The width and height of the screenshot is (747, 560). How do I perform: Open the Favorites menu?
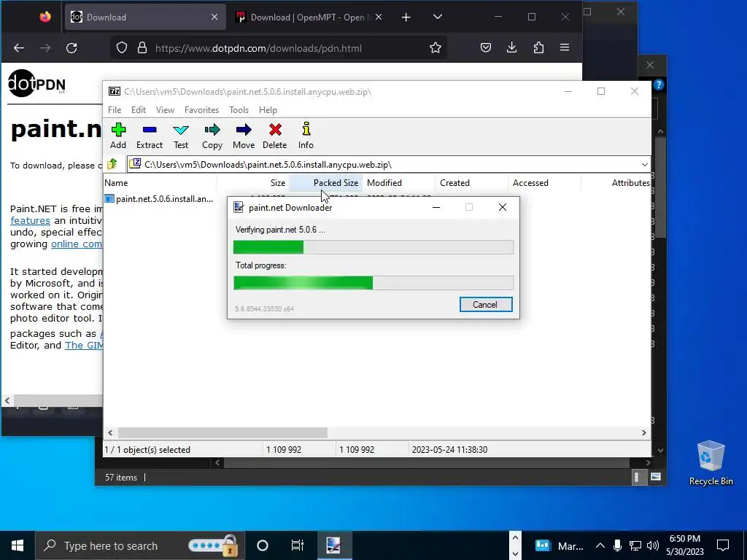[x=201, y=110]
